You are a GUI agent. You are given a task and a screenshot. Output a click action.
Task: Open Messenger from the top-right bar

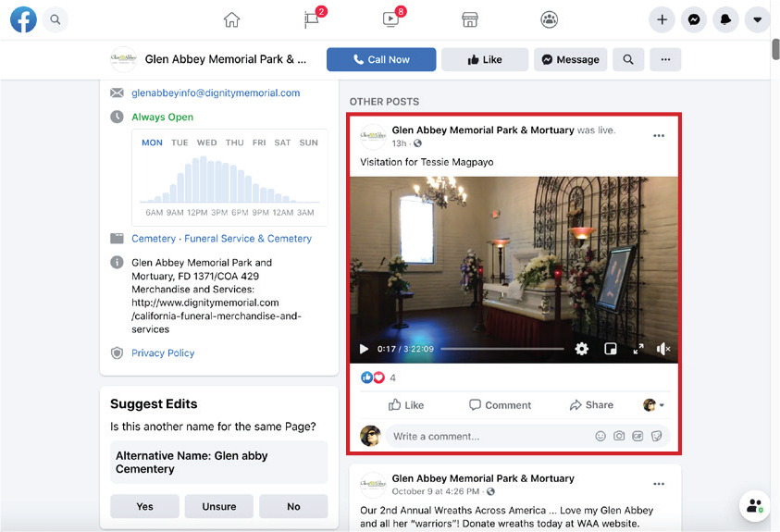coord(693,19)
